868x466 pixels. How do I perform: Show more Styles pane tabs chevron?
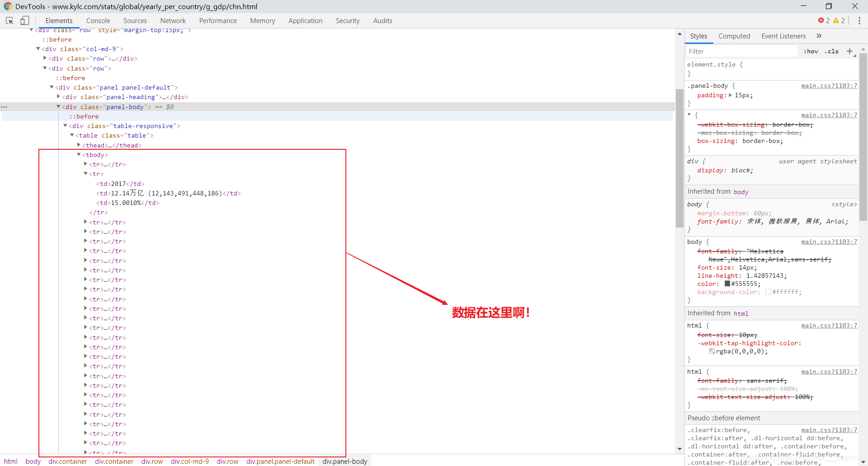click(819, 36)
